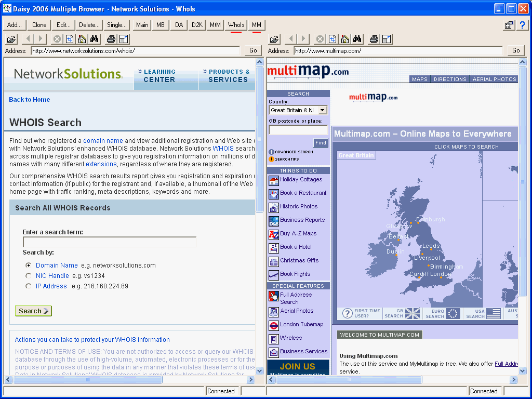Click the blue question mark help icon
The width and height of the screenshot is (532, 399).
522,25
